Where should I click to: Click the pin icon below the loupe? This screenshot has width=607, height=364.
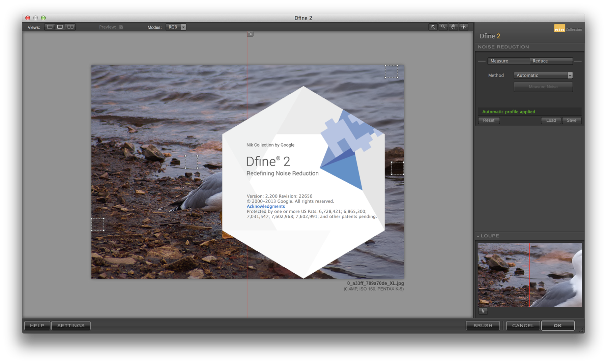click(483, 311)
